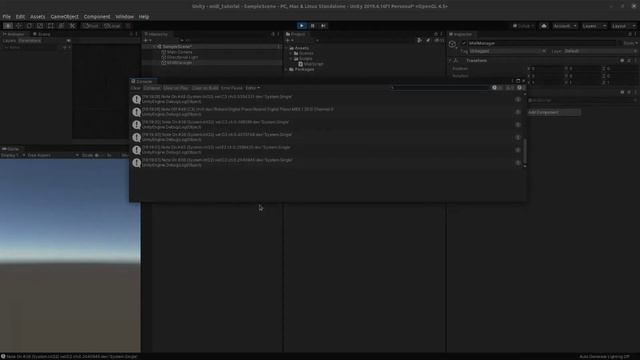Select the Scripts folder in the Project panel
The width and height of the screenshot is (640, 360).
[306, 59]
